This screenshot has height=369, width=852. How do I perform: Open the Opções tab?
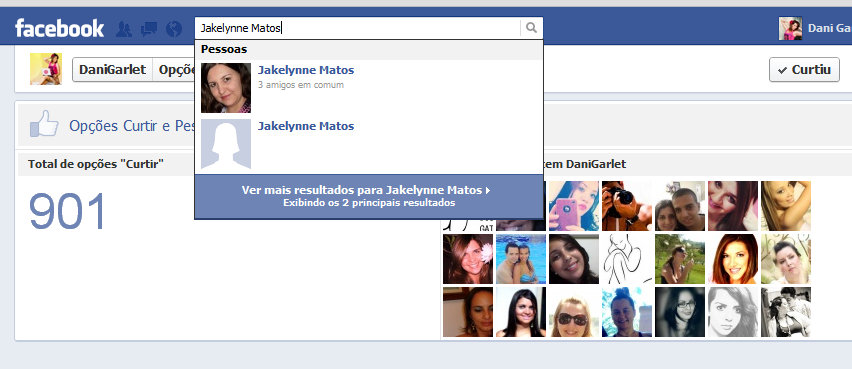pos(174,70)
